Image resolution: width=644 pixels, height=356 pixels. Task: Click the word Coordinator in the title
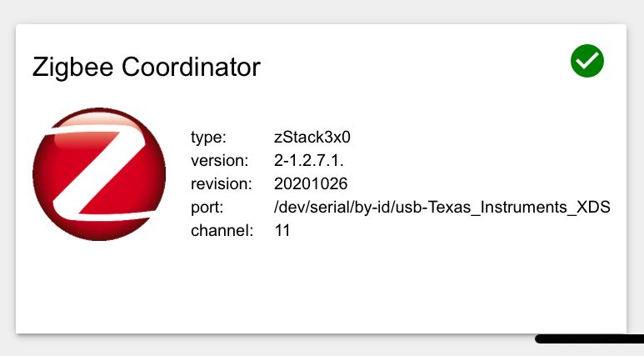click(191, 68)
